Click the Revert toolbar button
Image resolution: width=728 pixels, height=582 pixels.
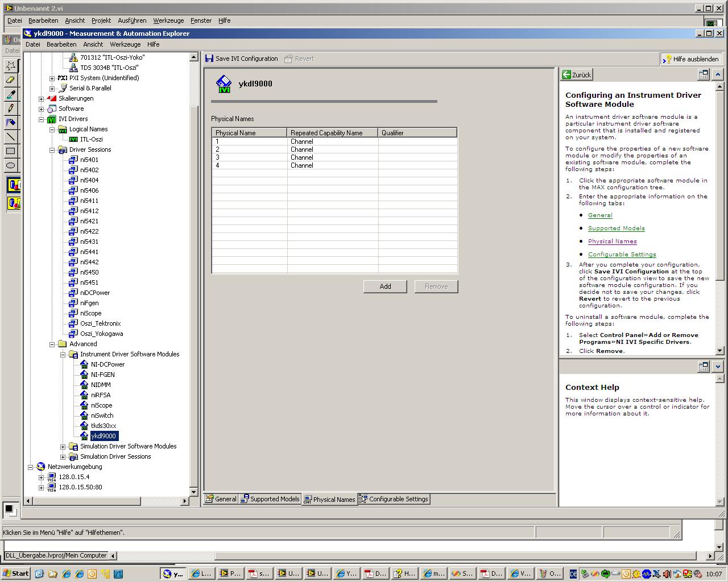pyautogui.click(x=299, y=59)
